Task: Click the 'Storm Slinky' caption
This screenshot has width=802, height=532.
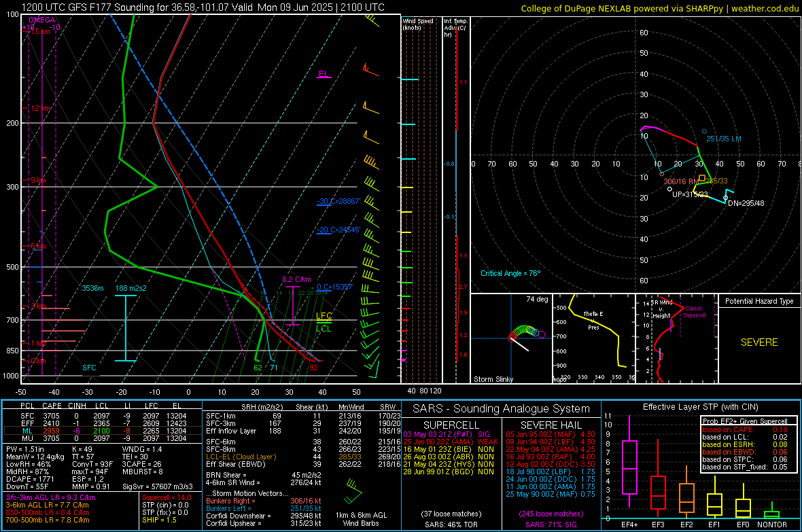Action: (x=493, y=379)
